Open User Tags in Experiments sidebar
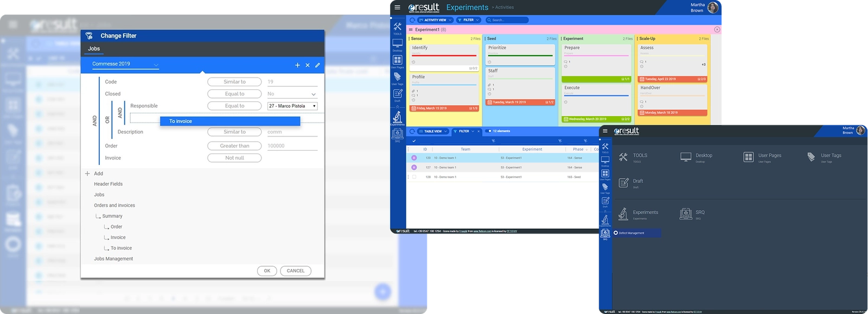The width and height of the screenshot is (868, 314). pyautogui.click(x=398, y=78)
